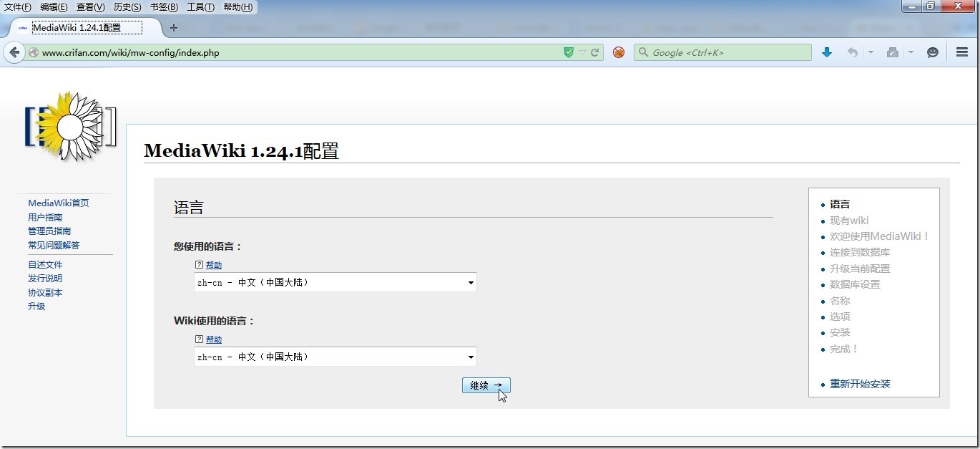Click 帮助 link under Wiki使用的语言

click(214, 339)
